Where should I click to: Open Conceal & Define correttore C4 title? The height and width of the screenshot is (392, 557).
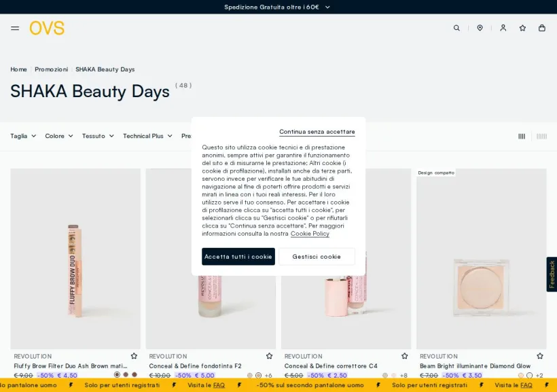pos(331,366)
